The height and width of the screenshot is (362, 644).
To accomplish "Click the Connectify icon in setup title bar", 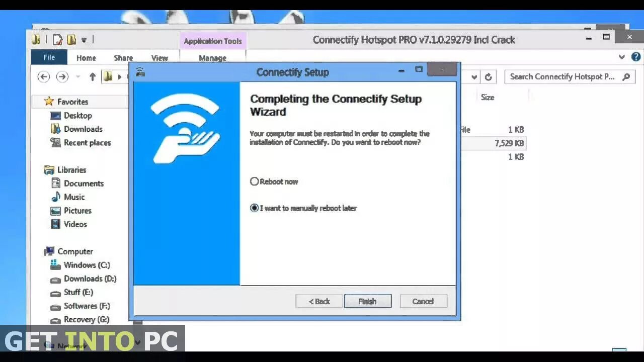I will [140, 72].
